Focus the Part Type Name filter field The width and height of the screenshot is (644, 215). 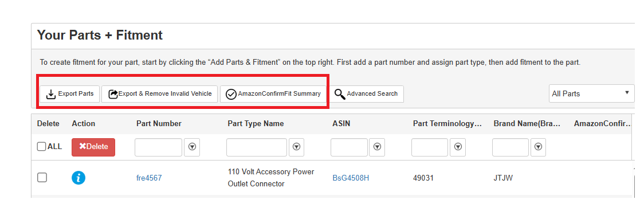[x=257, y=147]
